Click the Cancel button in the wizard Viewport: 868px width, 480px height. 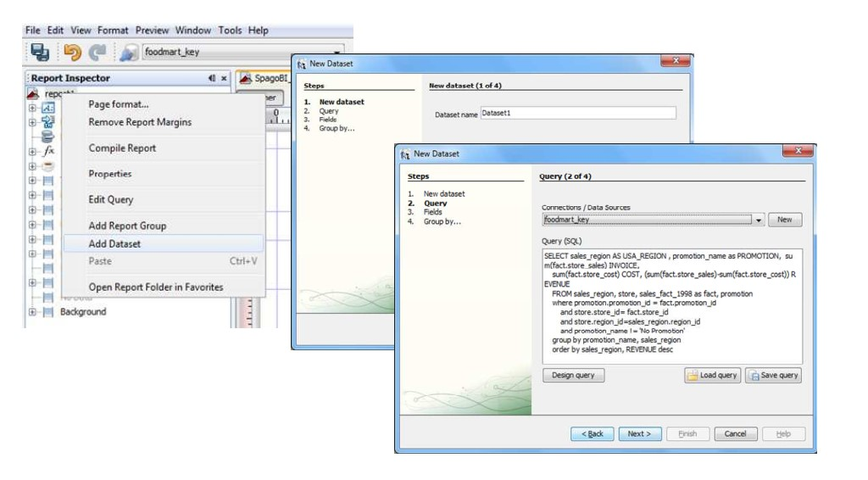click(735, 434)
